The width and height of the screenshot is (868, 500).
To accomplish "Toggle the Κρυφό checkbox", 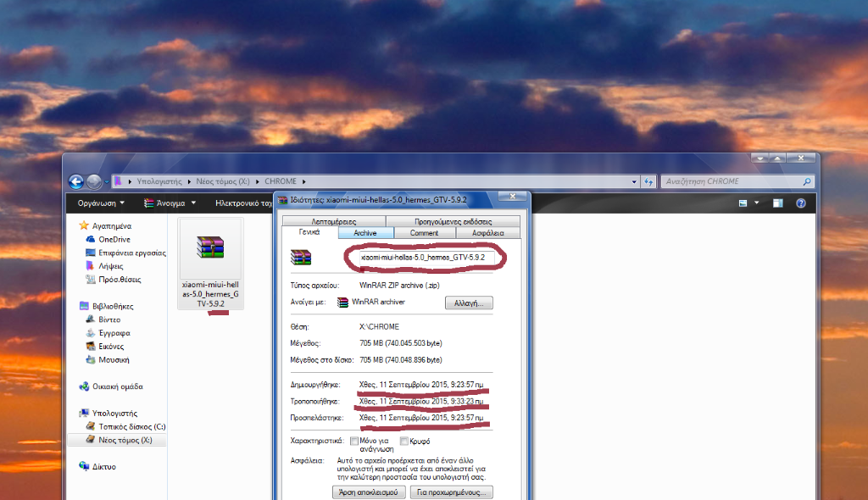I will [x=404, y=442].
